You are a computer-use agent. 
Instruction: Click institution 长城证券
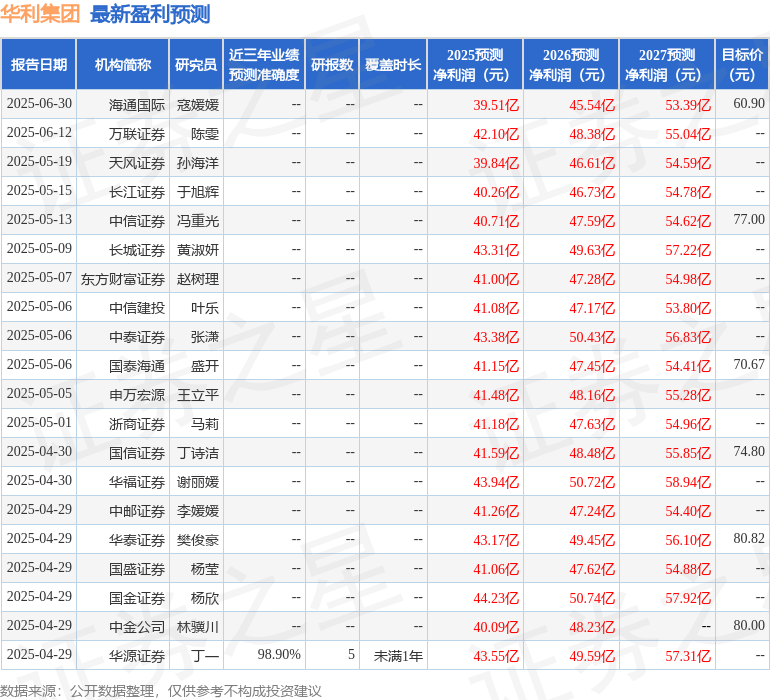click(137, 250)
